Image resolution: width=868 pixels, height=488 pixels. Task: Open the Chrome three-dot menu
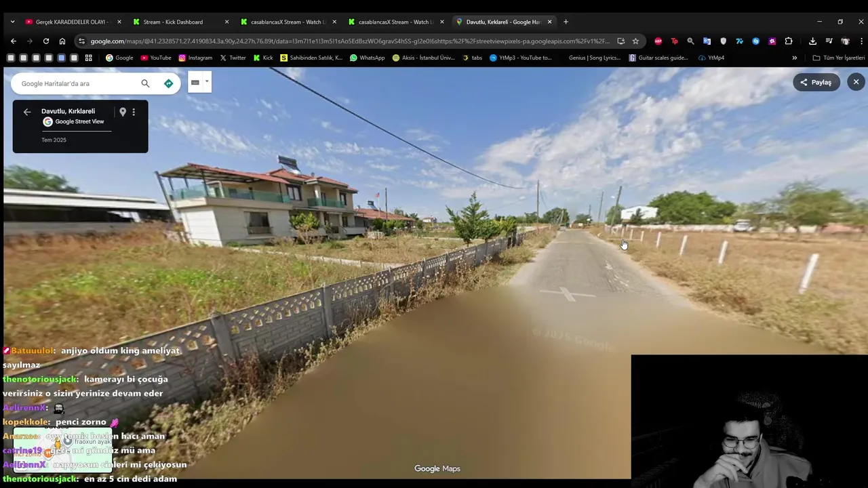[861, 41]
